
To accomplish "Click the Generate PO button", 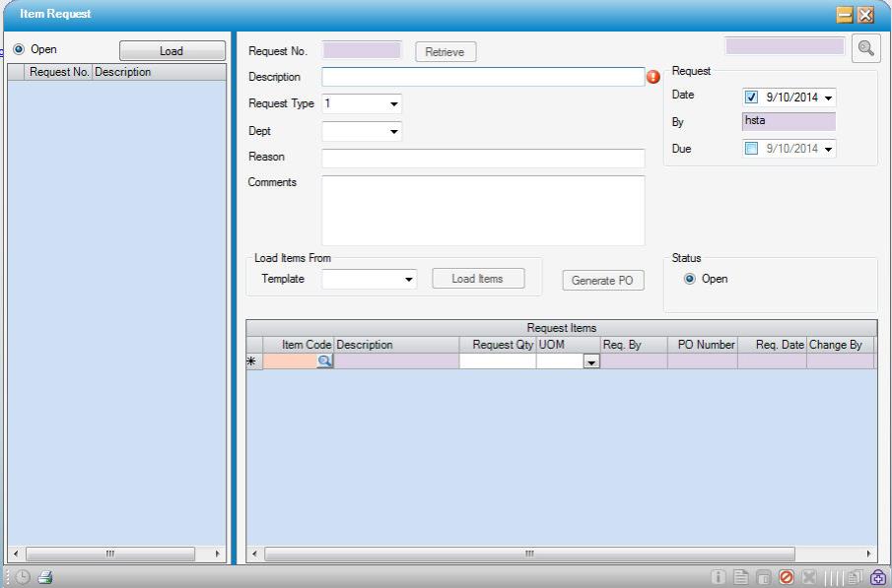I will [x=602, y=281].
